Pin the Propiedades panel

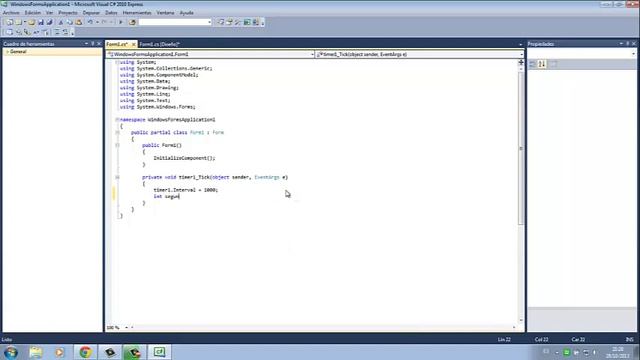[x=628, y=44]
